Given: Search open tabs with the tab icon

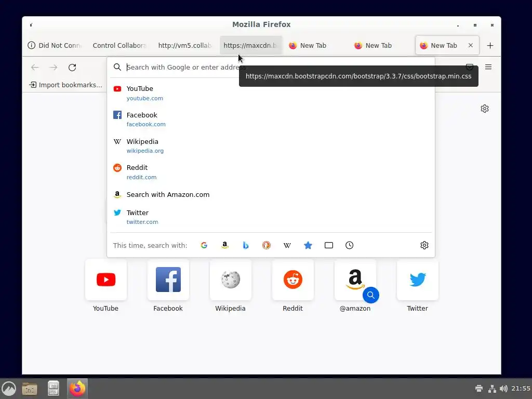Looking at the screenshot, I should click(x=329, y=245).
